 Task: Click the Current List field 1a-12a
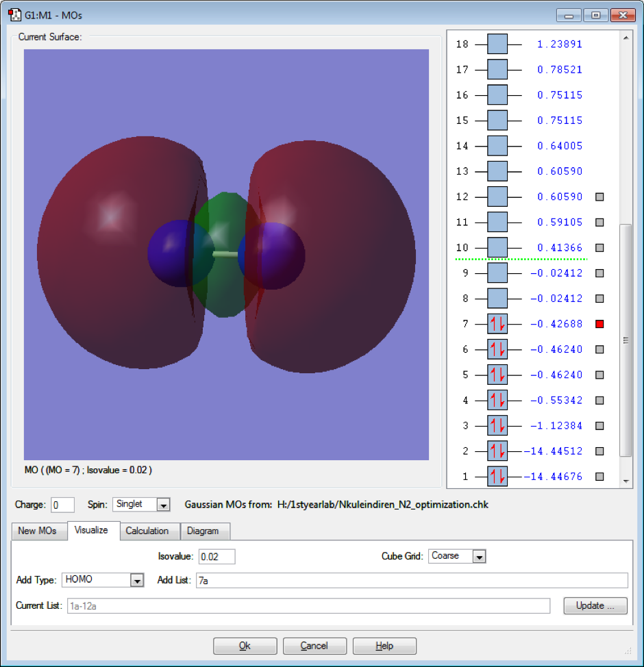pyautogui.click(x=308, y=606)
